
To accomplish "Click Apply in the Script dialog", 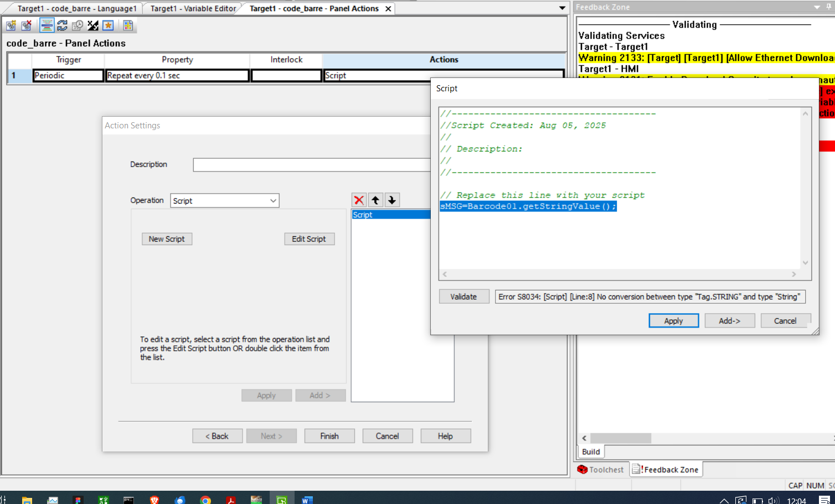I will coord(673,321).
